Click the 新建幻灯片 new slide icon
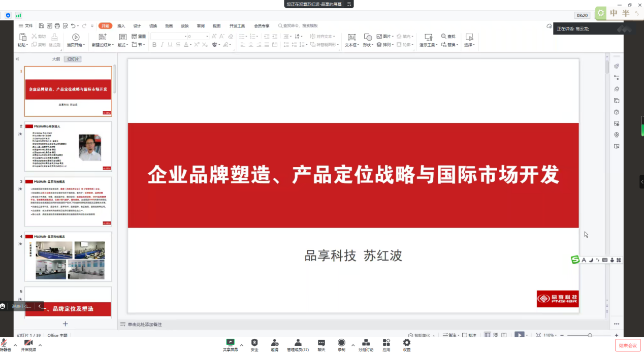Viewport: 644px width, 352px height. click(x=103, y=37)
